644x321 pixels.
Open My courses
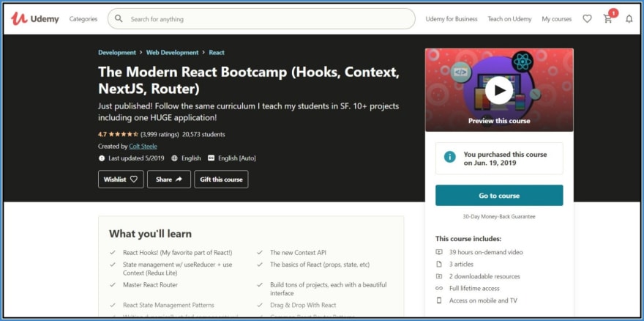pyautogui.click(x=556, y=19)
